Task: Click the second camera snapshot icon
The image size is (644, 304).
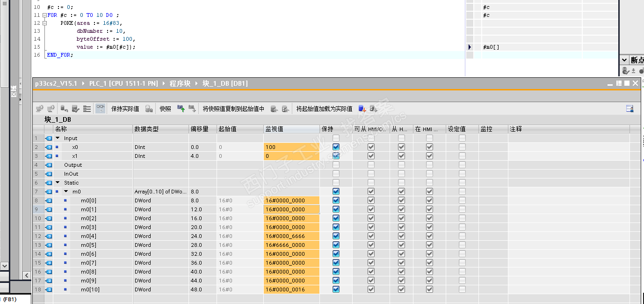Action: (192, 109)
